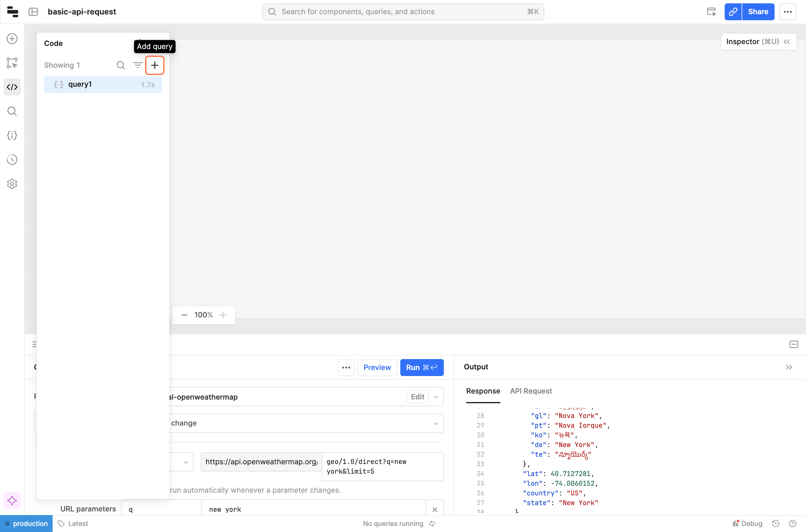
Task: Open app settings gear icon
Action: point(12,183)
